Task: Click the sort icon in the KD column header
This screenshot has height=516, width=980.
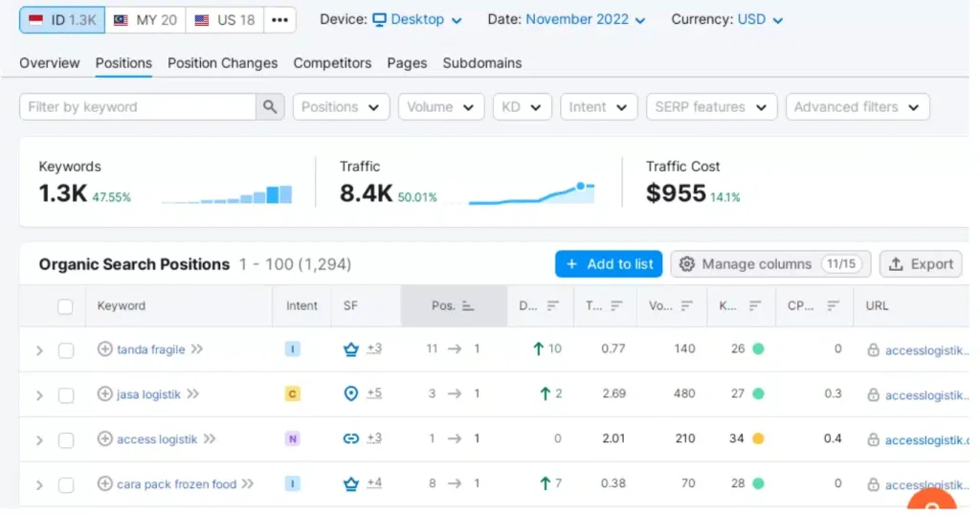Action: tap(755, 306)
